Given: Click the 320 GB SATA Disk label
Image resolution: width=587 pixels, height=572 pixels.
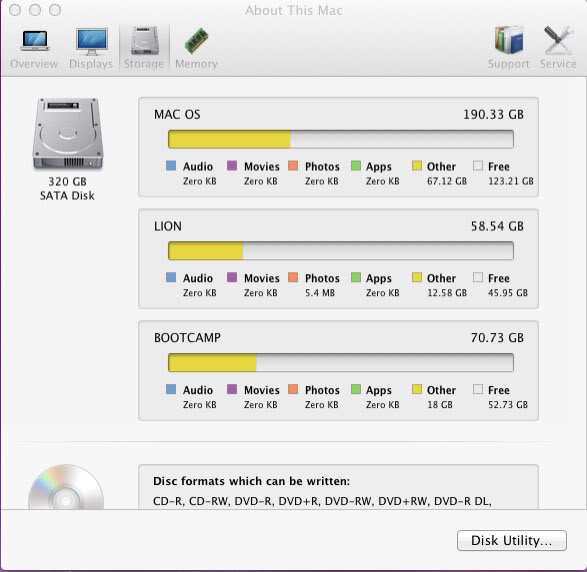Looking at the screenshot, I should [67, 189].
